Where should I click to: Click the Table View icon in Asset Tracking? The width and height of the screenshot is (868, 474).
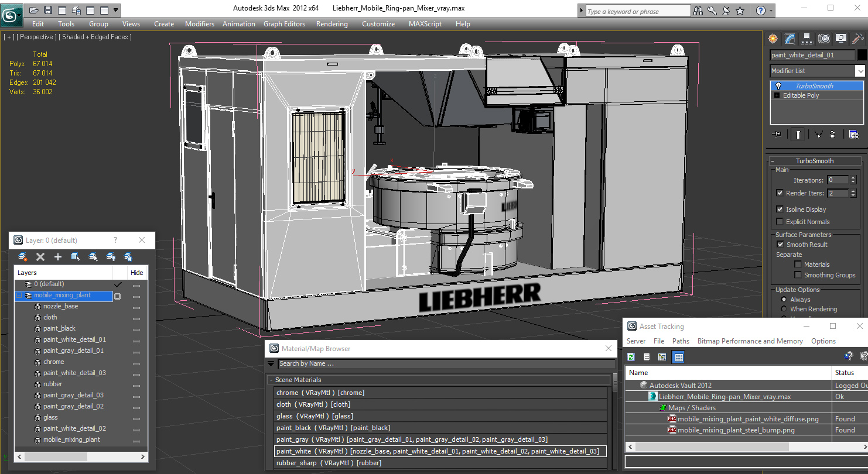click(x=678, y=357)
